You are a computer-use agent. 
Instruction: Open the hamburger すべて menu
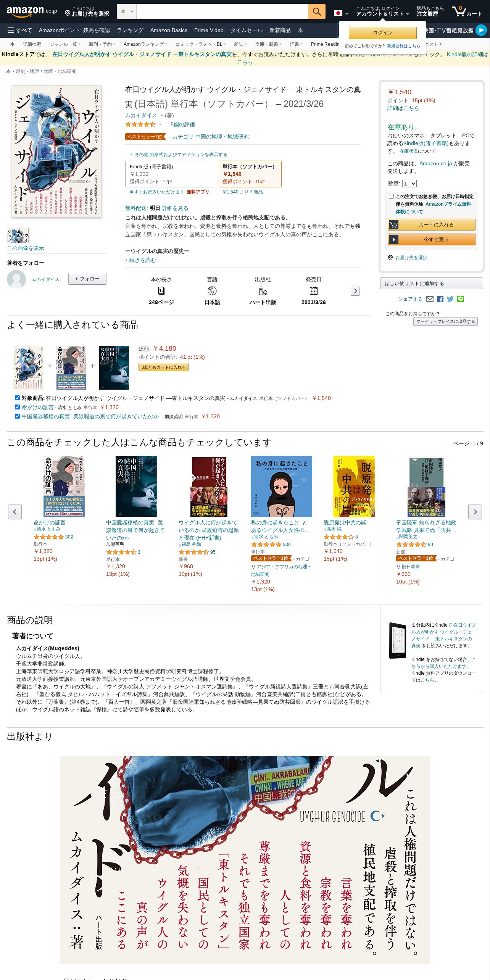(x=20, y=30)
